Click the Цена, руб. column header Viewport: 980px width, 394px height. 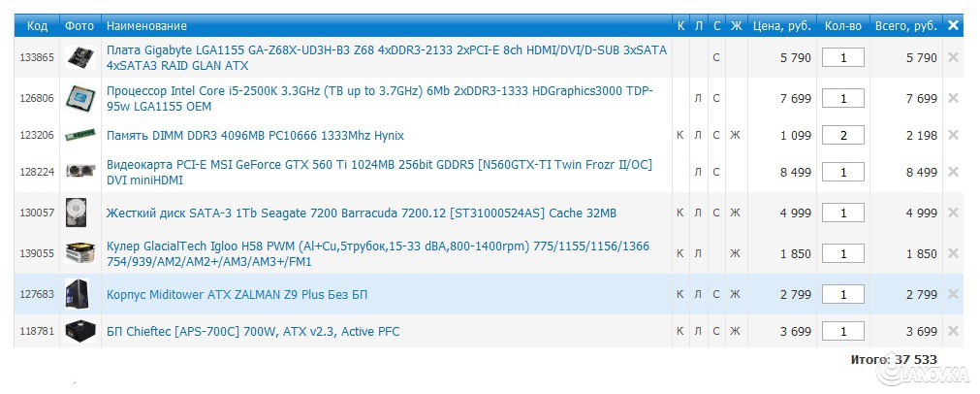coord(781,25)
